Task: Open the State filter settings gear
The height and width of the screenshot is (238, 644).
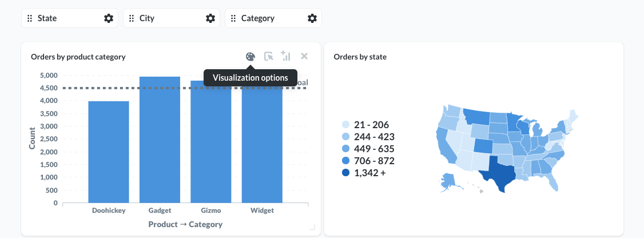Action: tap(109, 18)
